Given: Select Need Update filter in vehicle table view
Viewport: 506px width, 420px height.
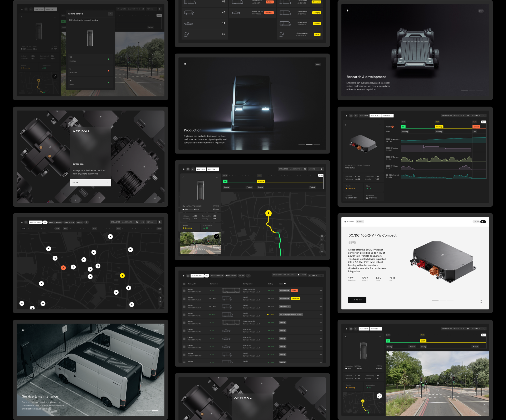Looking at the screenshot, I should point(231,276).
